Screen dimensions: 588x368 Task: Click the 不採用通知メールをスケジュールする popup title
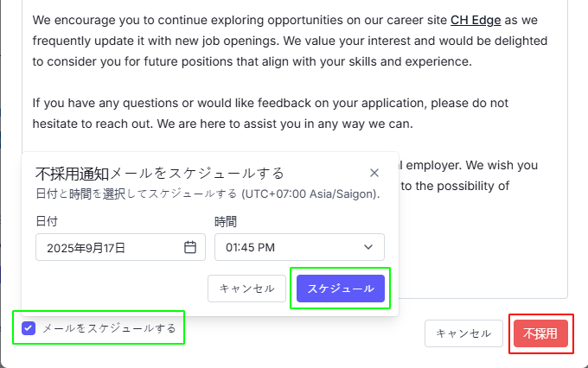point(160,173)
